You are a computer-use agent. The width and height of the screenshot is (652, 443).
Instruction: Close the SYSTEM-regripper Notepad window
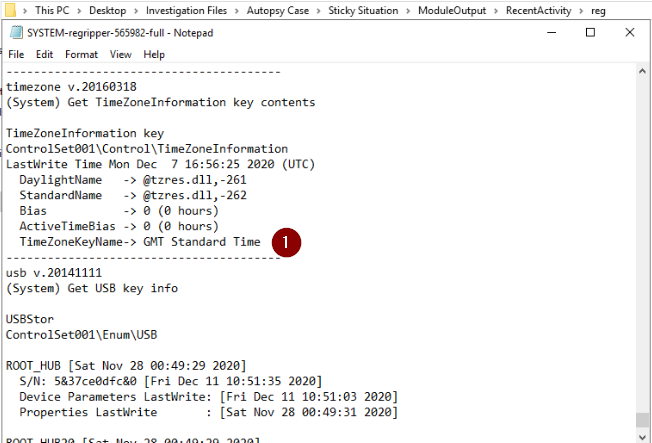pyautogui.click(x=631, y=33)
